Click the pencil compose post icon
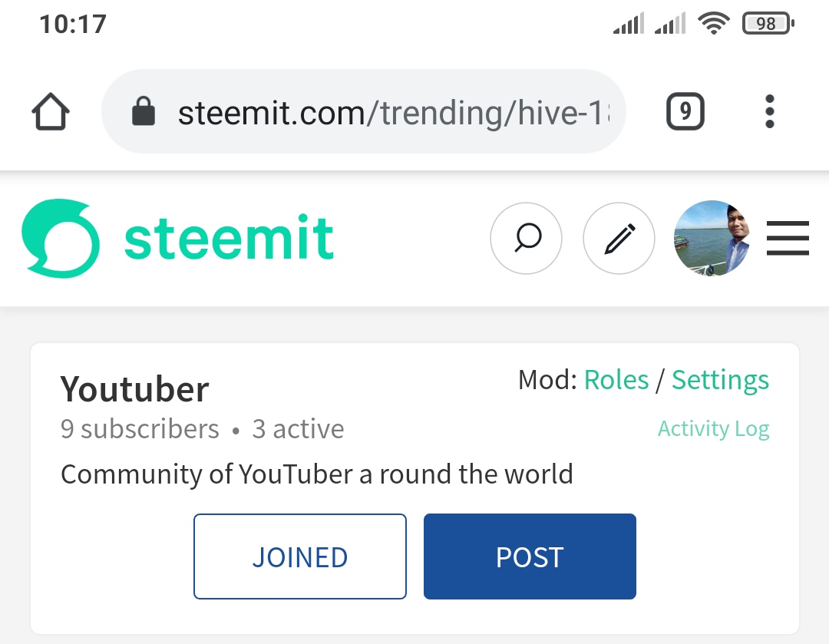The height and width of the screenshot is (644, 829). [619, 238]
